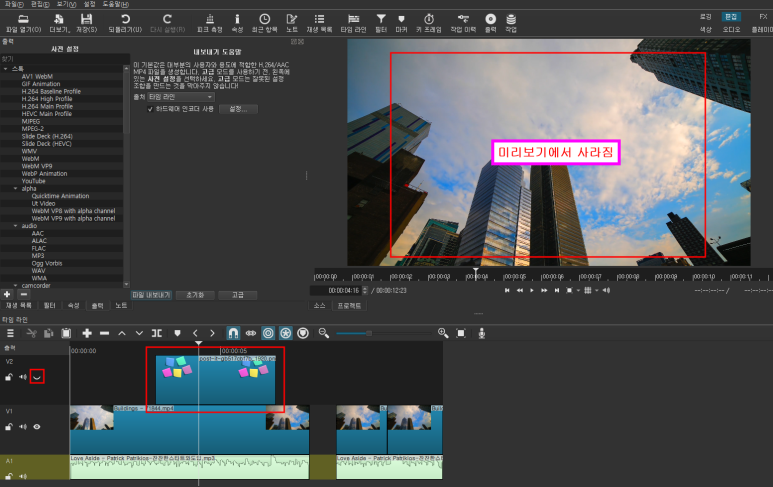
Task: Click Export File (파일 내보내기) button
Action: [151, 295]
